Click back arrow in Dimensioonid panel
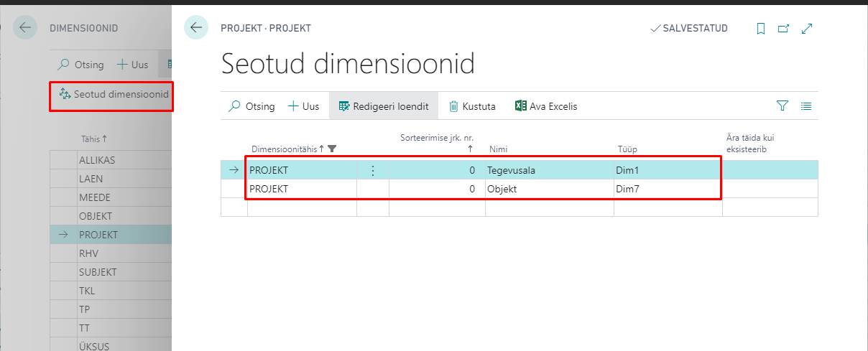 click(26, 28)
